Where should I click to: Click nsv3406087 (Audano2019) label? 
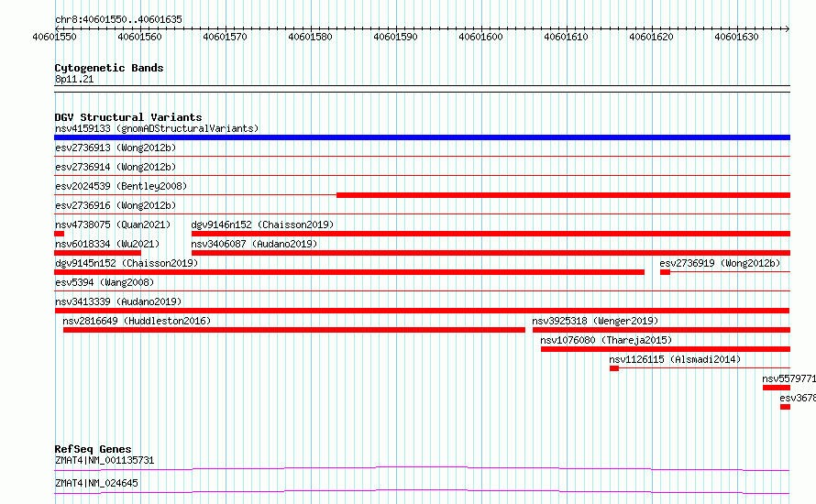pos(254,244)
